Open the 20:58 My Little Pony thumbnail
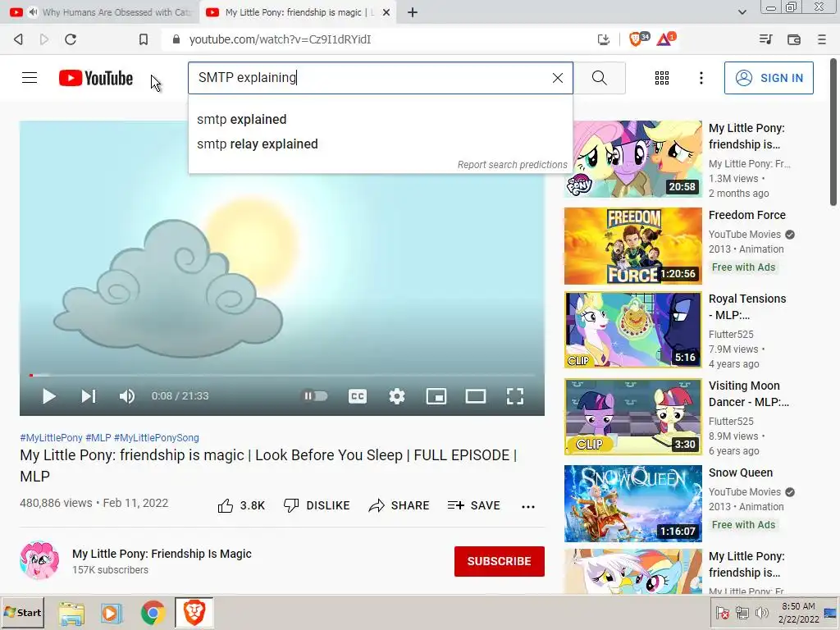This screenshot has height=630, width=840. [633, 158]
